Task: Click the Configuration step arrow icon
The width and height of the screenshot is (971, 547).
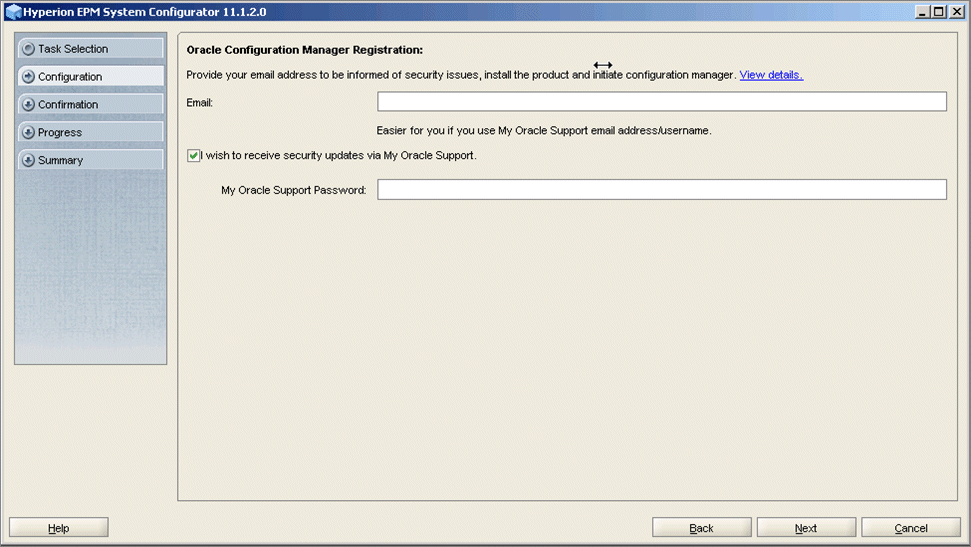Action: tap(28, 76)
